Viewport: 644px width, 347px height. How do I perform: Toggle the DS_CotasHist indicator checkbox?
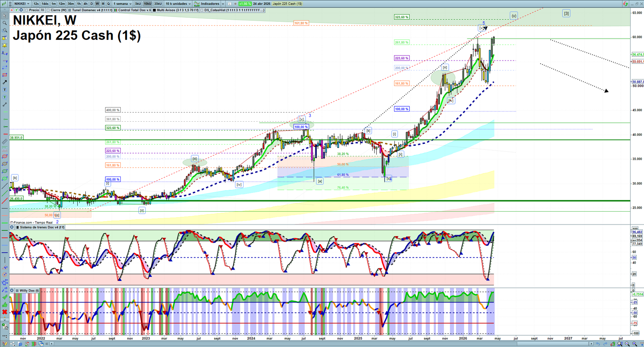[x=202, y=10]
